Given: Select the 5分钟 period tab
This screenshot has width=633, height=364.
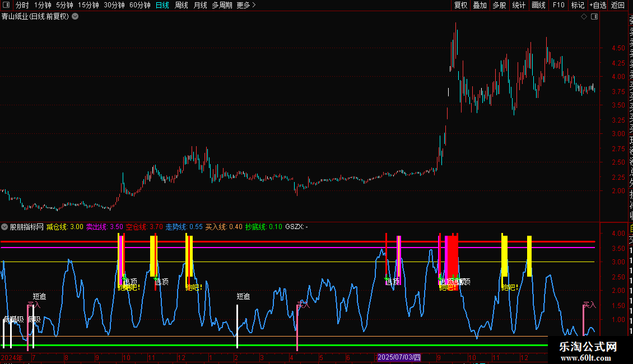Looking at the screenshot, I should pos(64,5).
